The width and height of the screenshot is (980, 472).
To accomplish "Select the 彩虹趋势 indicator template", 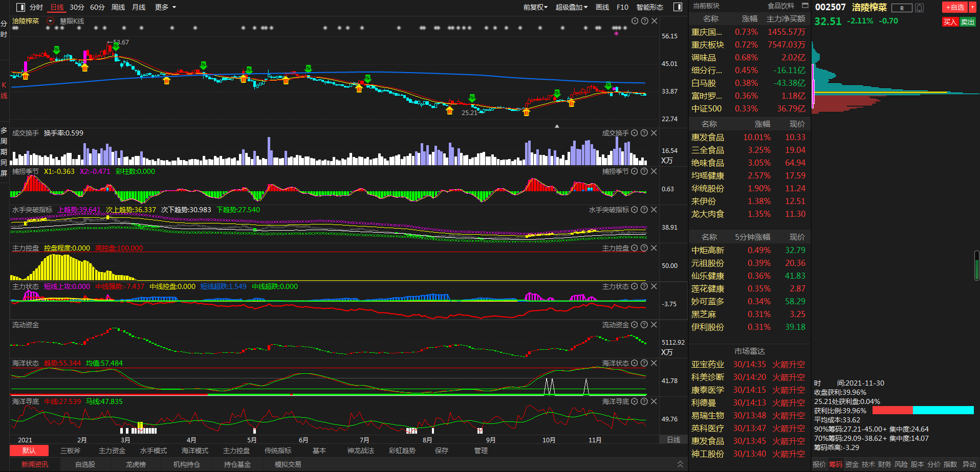I will [402, 451].
